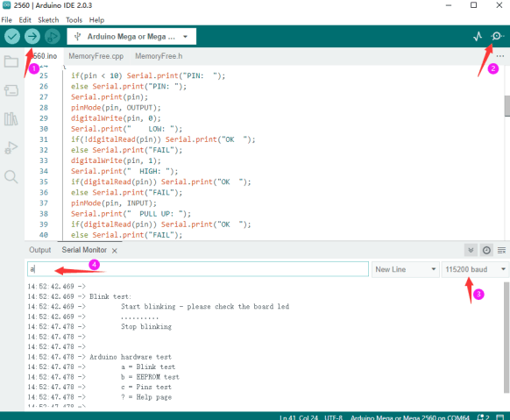The image size is (510, 420).
Task: Switch to the Output panel tab
Action: [x=40, y=250]
